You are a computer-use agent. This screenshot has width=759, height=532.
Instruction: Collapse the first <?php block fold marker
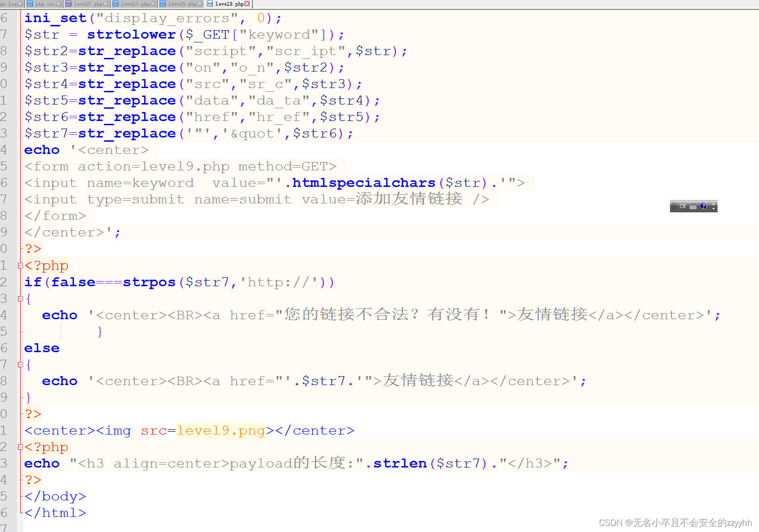[x=20, y=266]
